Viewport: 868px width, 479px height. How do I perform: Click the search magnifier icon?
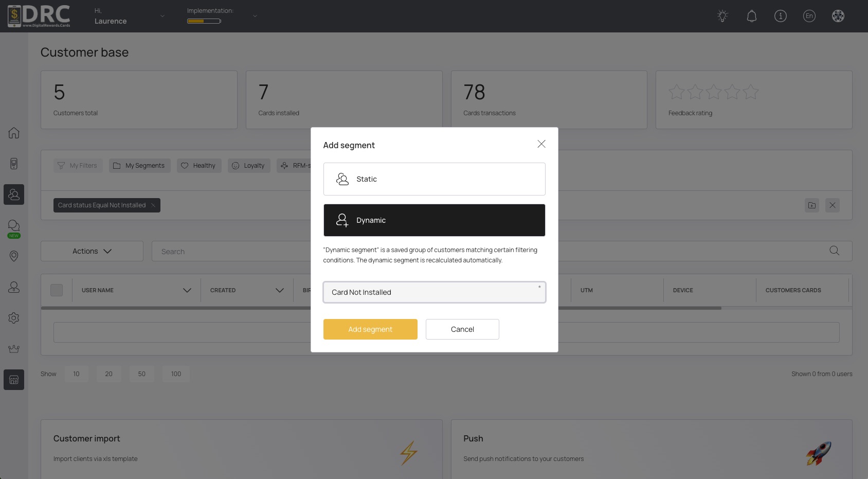[834, 251]
